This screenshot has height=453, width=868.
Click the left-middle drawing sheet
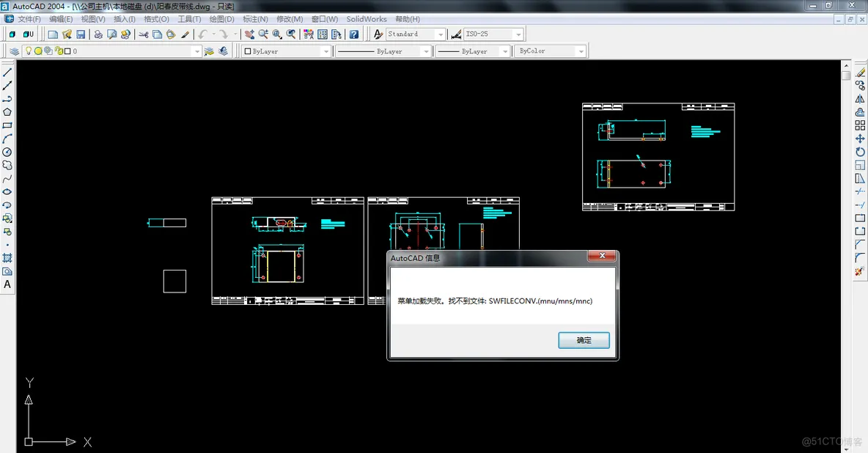(288, 251)
